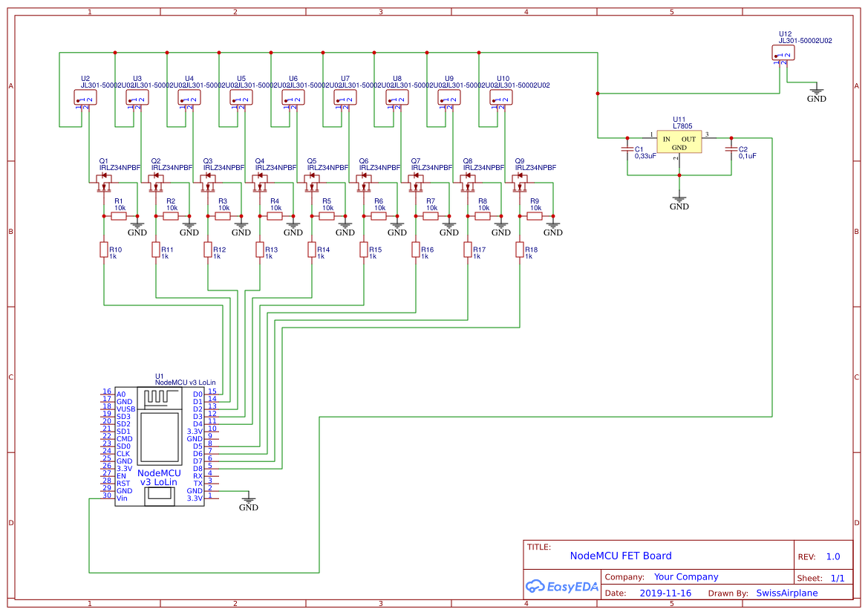Click the U2 terminal connector symbol
The width and height of the screenshot is (868, 615).
85,98
